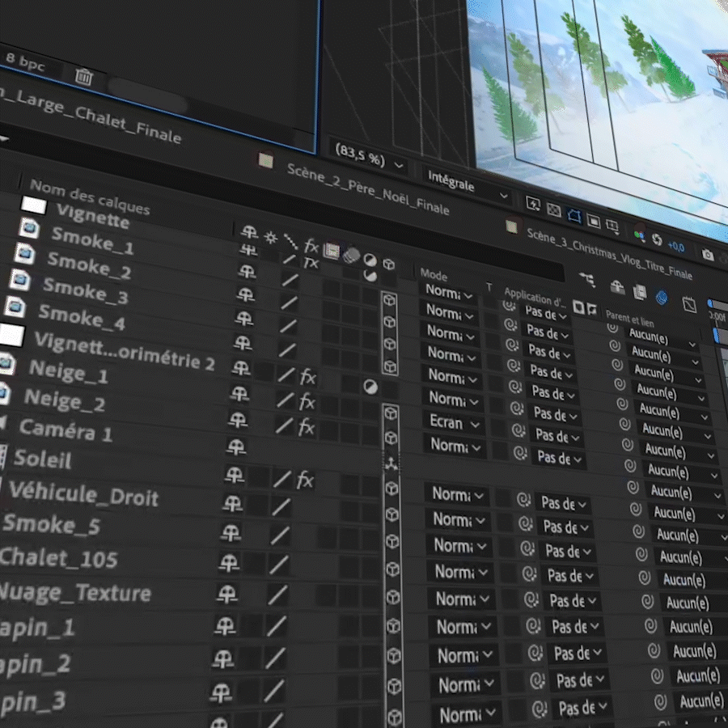The image size is (728, 728).
Task: Click the composition flowchart icon
Action: (587, 280)
